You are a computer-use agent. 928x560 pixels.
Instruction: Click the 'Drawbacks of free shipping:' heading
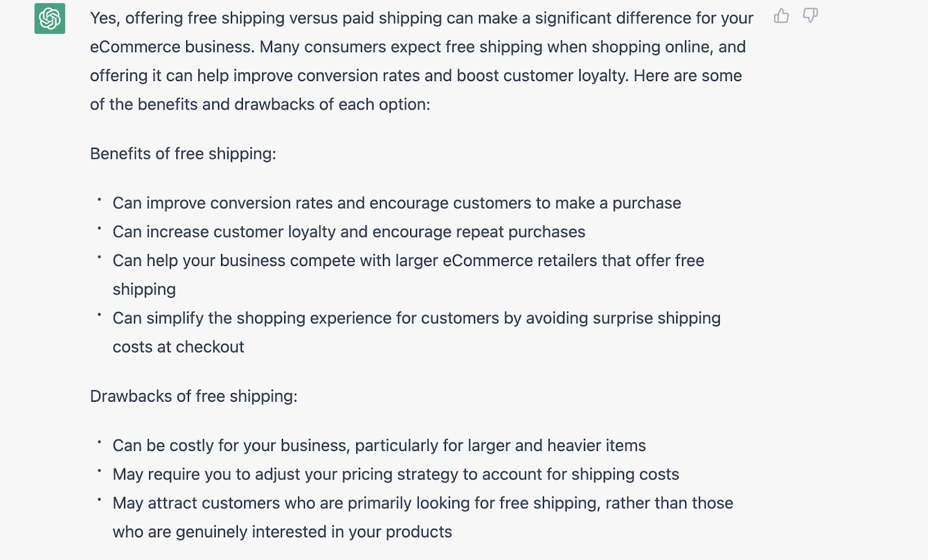pyautogui.click(x=194, y=396)
